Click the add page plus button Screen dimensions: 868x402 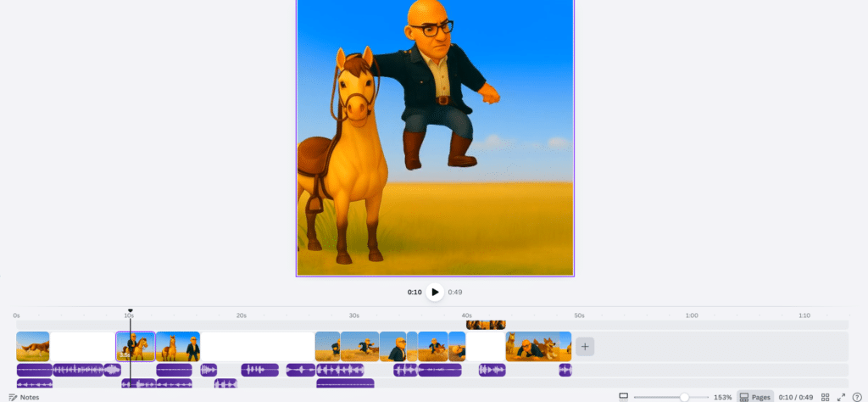(585, 346)
